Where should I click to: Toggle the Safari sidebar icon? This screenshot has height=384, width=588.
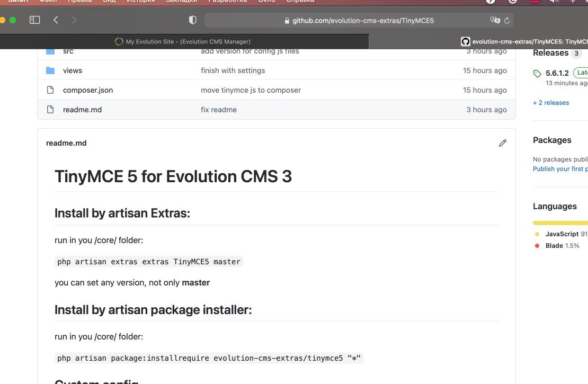pos(34,20)
